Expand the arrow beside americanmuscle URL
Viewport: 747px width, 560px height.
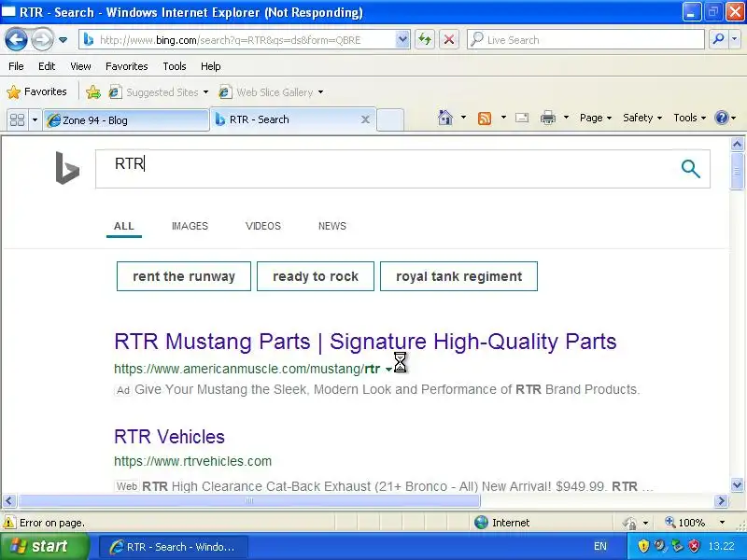tap(388, 370)
